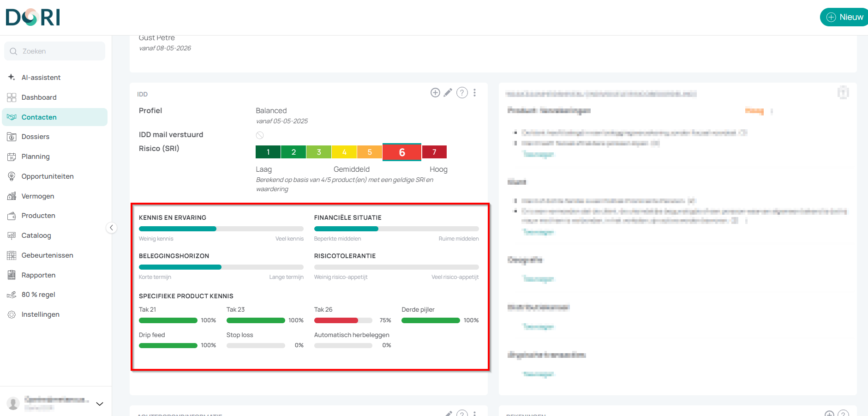Select risk level 6 in SRI scale

tap(402, 152)
